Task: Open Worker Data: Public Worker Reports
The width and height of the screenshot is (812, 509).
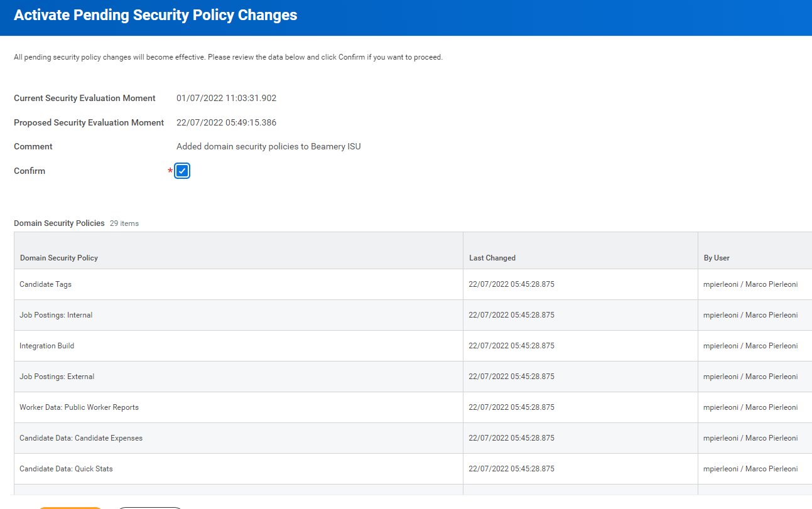Action: 79,407
